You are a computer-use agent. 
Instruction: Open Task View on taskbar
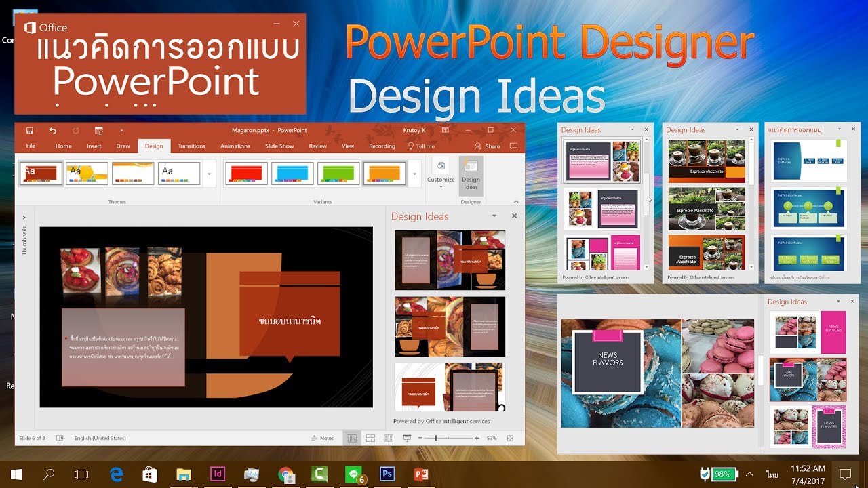tap(81, 474)
